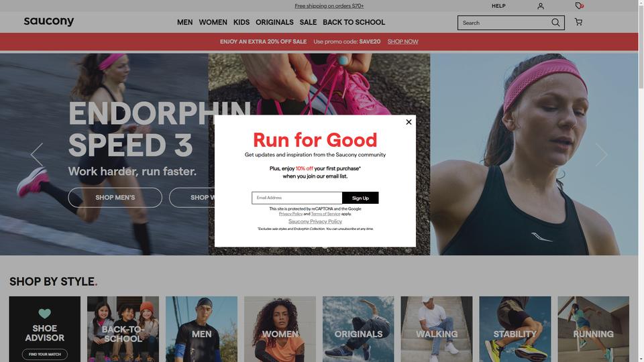Advance to next hero slide arrow
Image resolution: width=644 pixels, height=362 pixels.
601,154
